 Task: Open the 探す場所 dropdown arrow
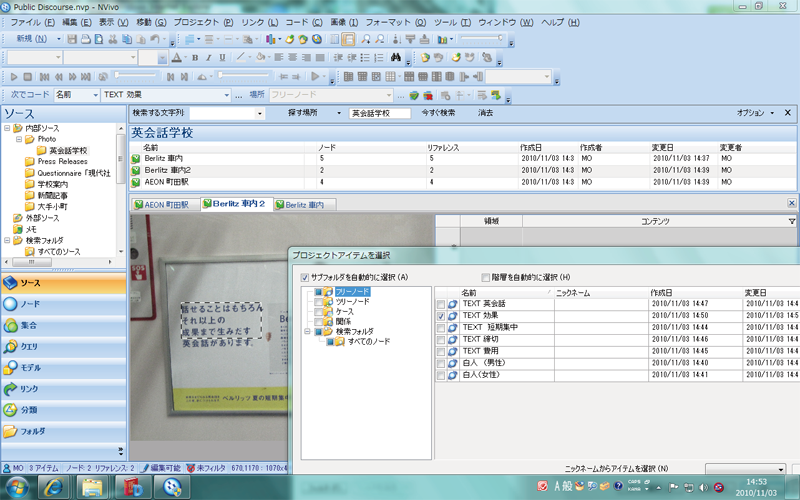[339, 113]
